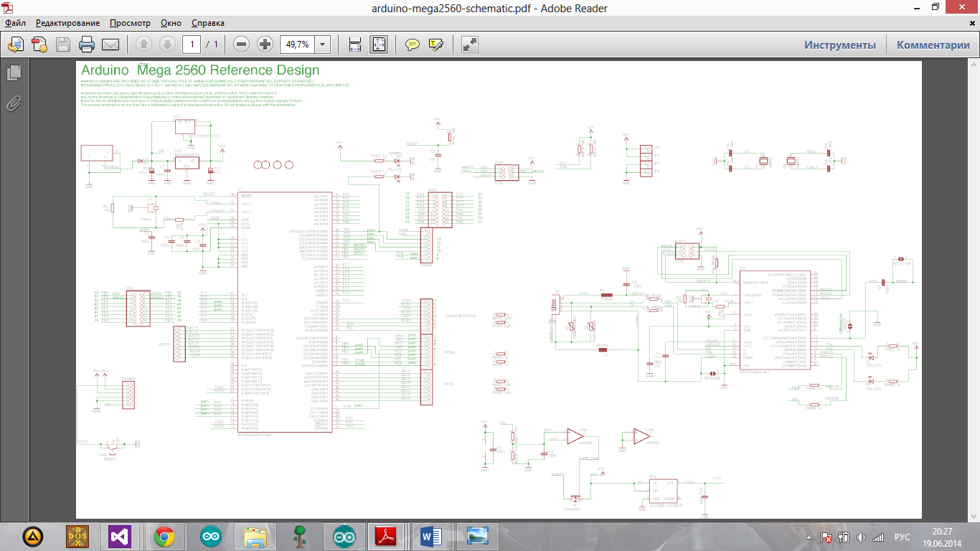The image size is (980, 551).
Task: Select the highlight text tool
Action: (435, 44)
